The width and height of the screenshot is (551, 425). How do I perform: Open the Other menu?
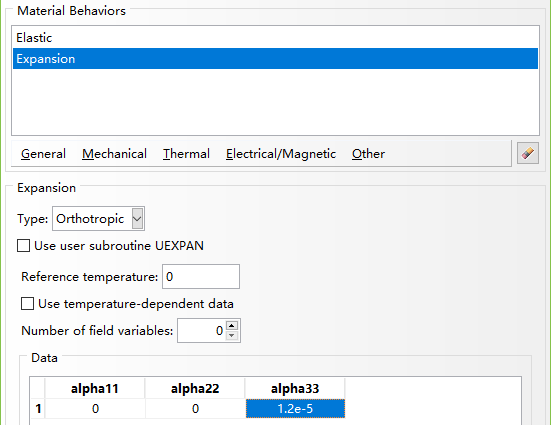pos(368,154)
